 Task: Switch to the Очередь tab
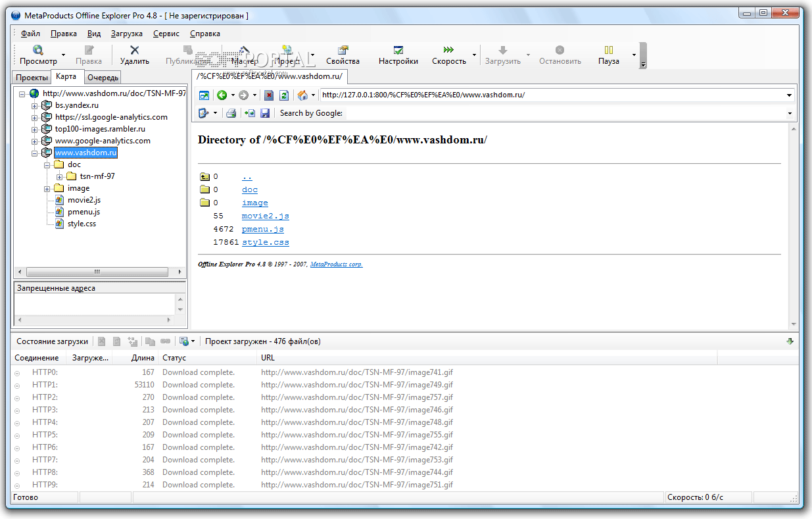103,78
